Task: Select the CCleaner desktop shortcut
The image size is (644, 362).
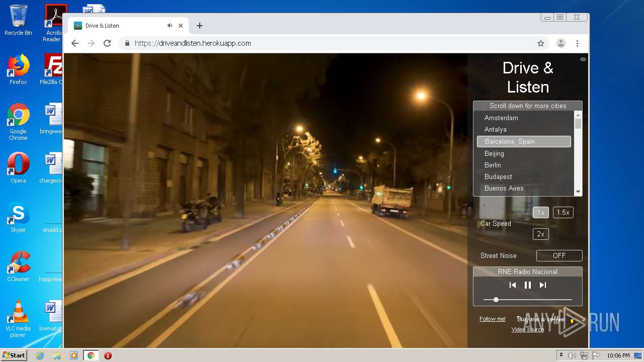Action: tap(18, 266)
